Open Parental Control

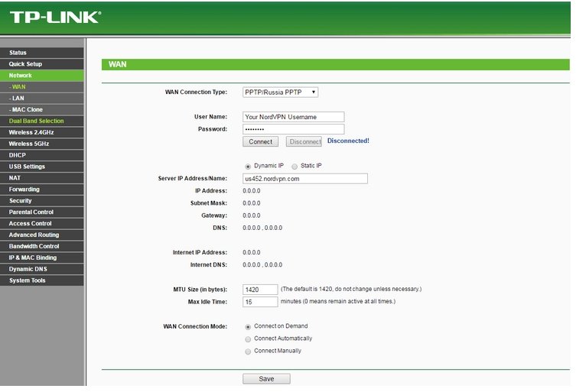pyautogui.click(x=42, y=212)
